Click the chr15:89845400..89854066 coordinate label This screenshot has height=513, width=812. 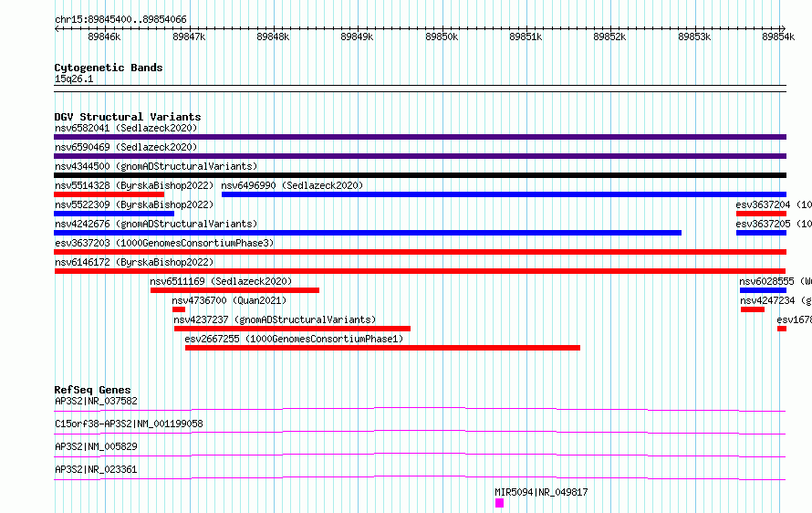tap(120, 20)
